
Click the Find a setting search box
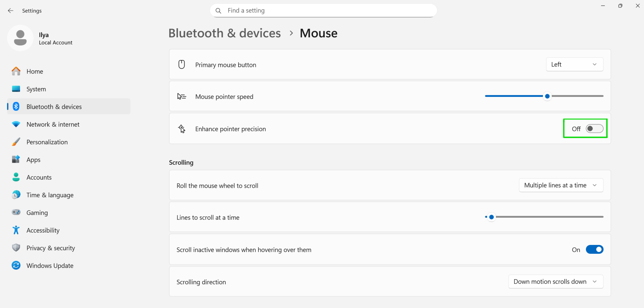[x=323, y=11]
